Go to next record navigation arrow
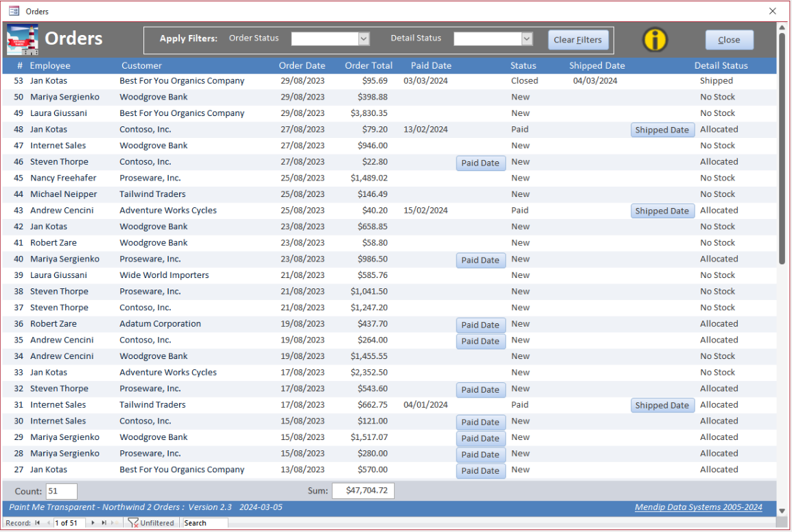Screen dimensions: 792x532 pos(93,523)
